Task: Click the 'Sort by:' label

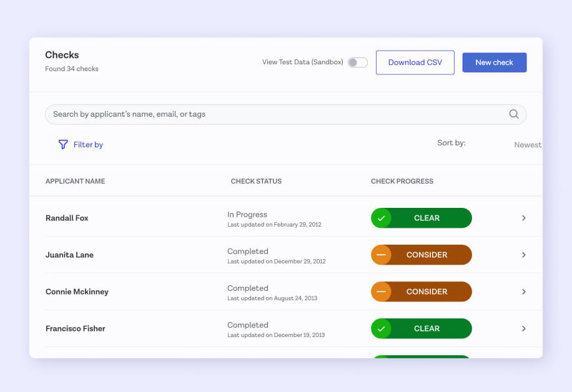Action: 451,143
